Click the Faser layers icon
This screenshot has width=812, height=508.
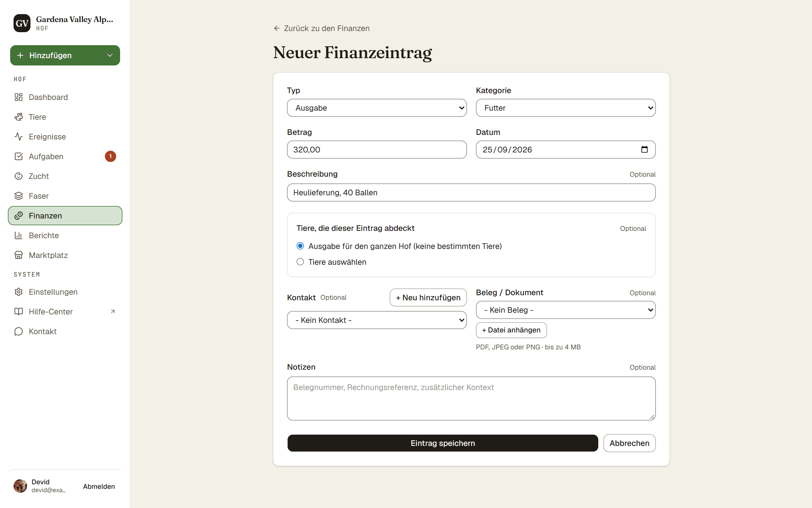tap(18, 196)
